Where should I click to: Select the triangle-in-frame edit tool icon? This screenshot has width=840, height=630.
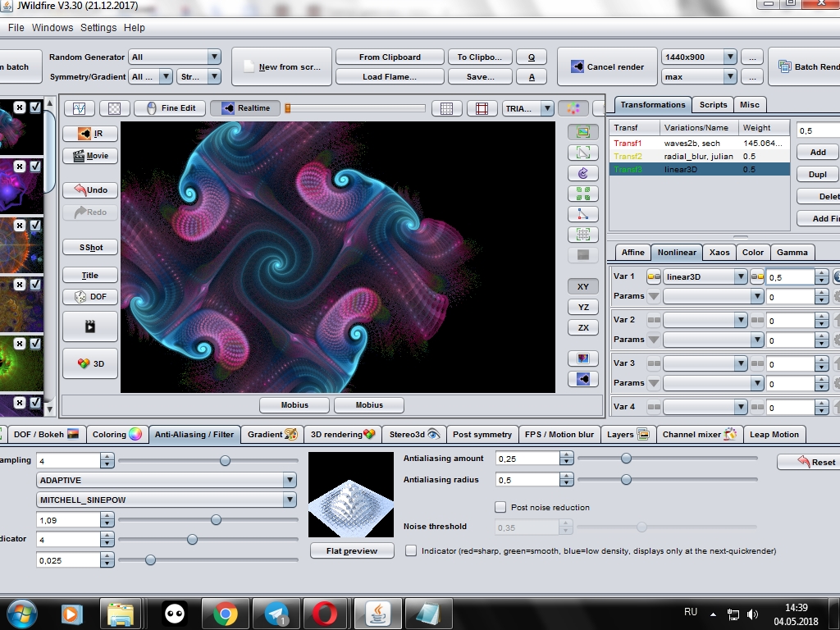pos(583,152)
